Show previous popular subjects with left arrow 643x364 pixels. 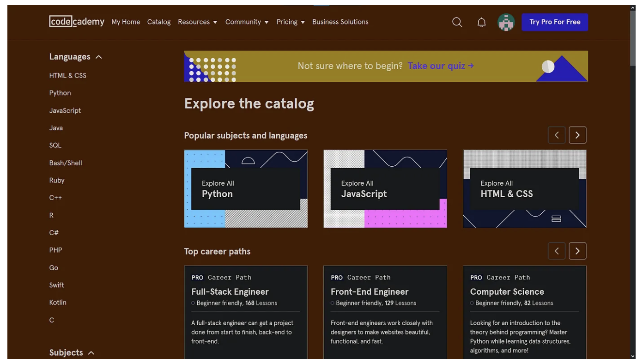(x=557, y=135)
